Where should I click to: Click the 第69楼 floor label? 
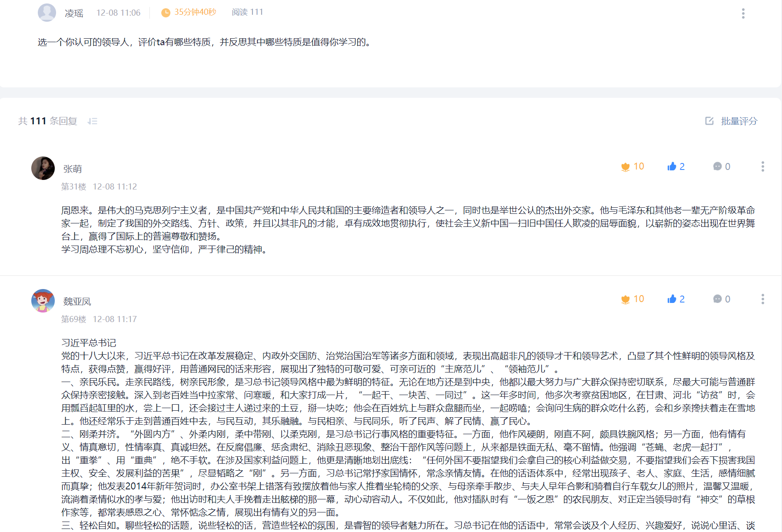[74, 319]
